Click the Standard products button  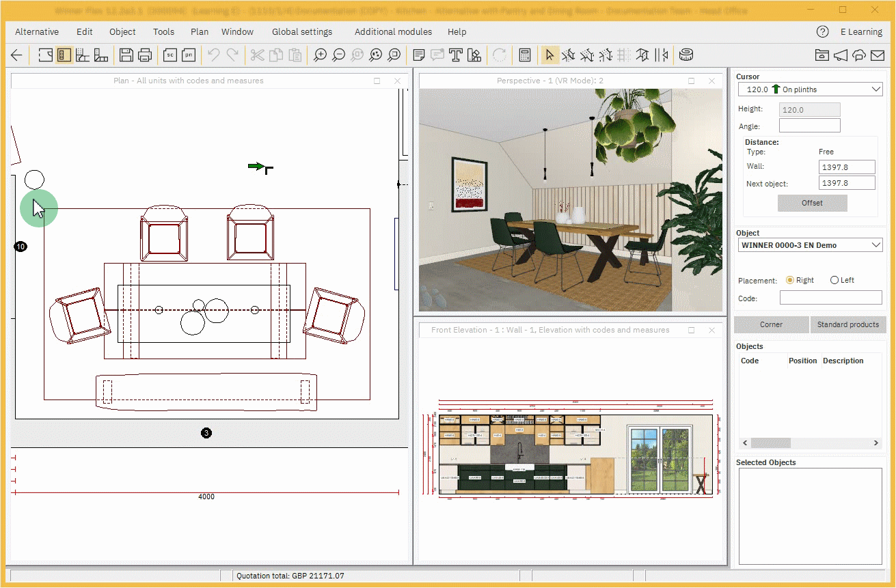tap(847, 324)
